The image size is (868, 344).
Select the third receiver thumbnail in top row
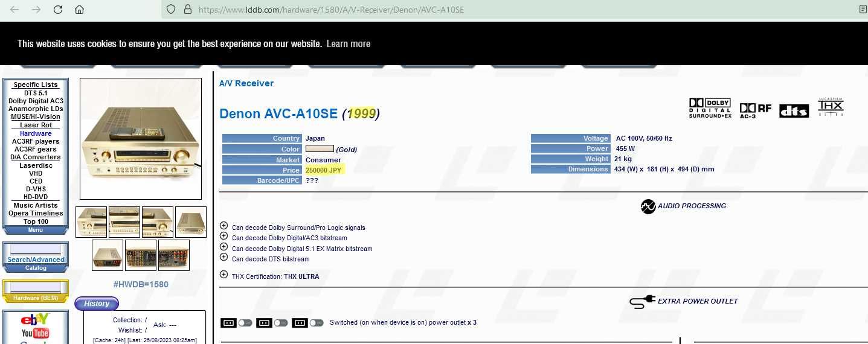coord(158,222)
